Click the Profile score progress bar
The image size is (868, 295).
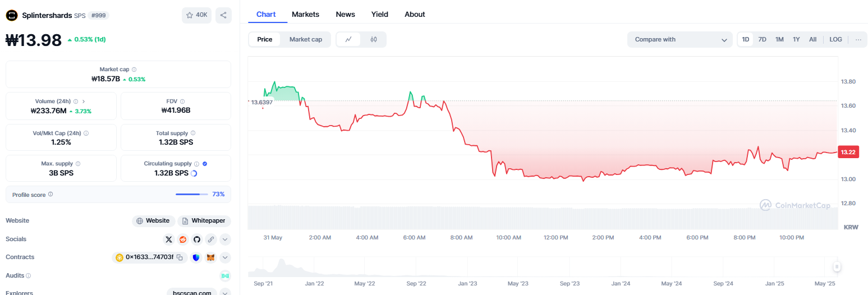click(x=192, y=194)
